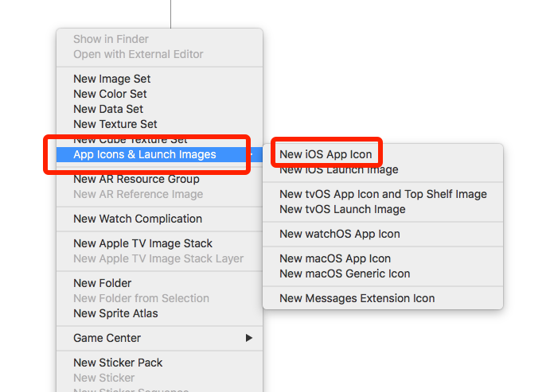
Task: Create a New Folder from menu
Action: coord(160,283)
